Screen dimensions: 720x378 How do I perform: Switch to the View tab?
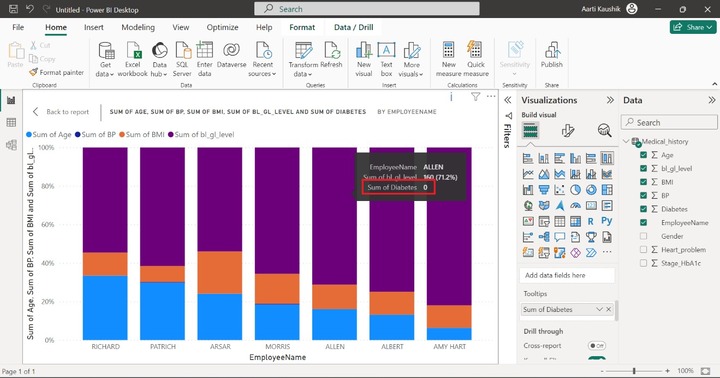click(x=180, y=27)
